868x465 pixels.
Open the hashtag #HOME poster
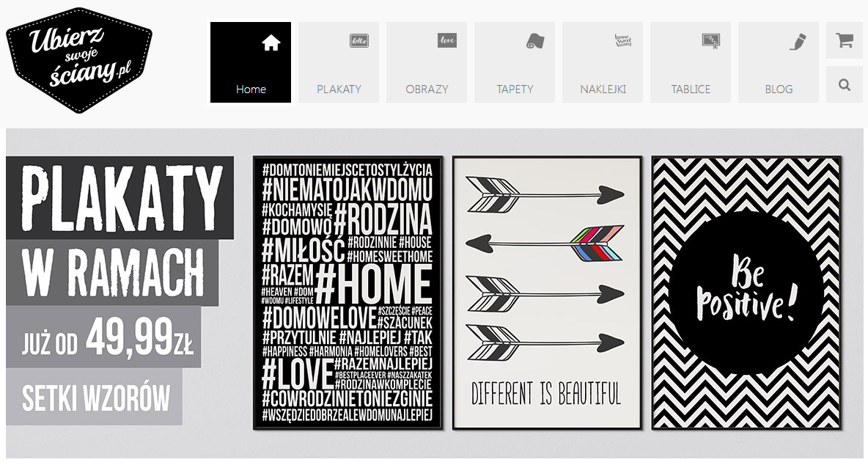pyautogui.click(x=347, y=293)
